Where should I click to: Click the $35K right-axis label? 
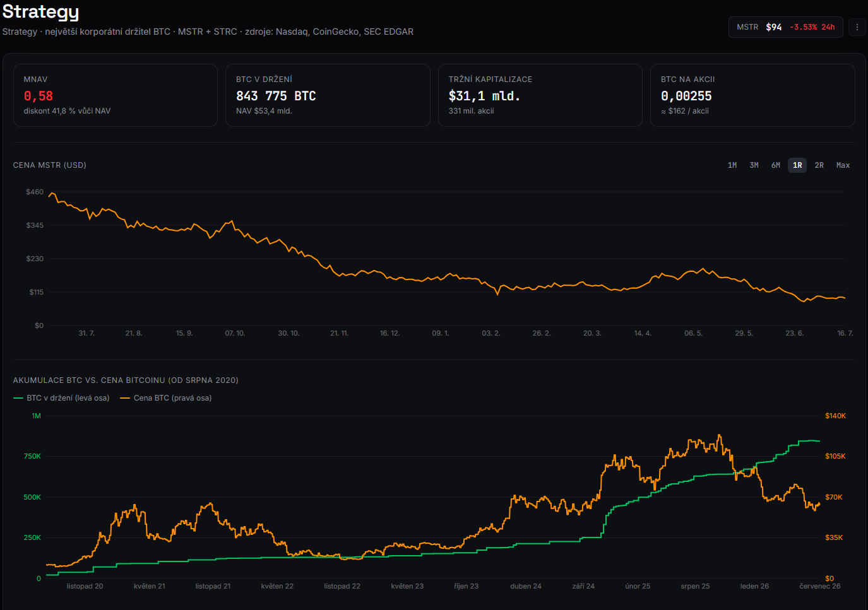(833, 537)
